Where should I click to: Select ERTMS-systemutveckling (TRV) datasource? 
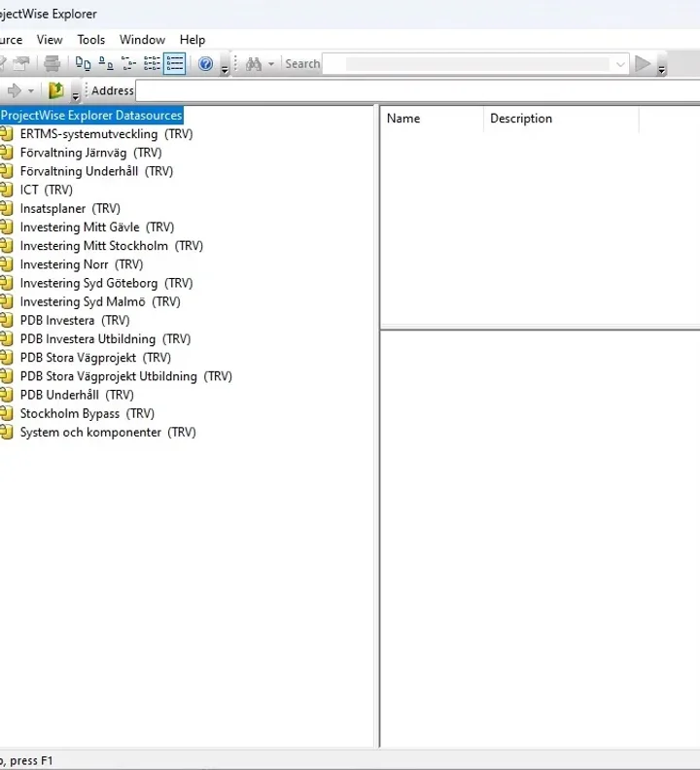106,134
